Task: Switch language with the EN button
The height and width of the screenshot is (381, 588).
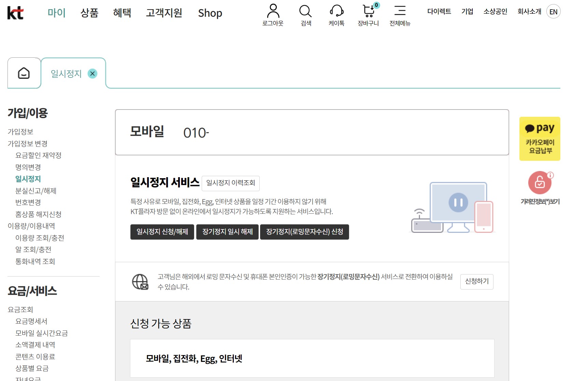Action: 553,12
